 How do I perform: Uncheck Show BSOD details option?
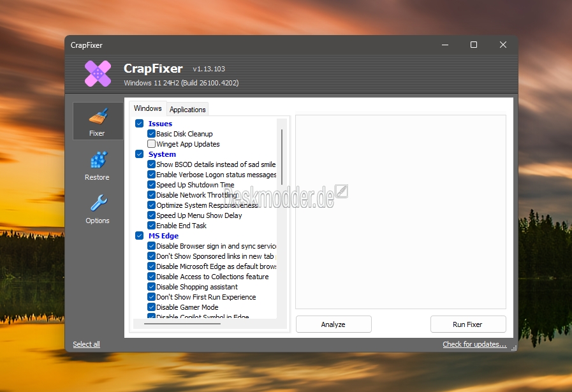[151, 164]
